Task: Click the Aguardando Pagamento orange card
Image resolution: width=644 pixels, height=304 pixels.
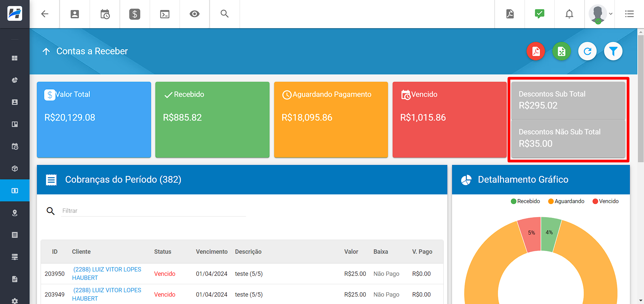Action: 331,120
